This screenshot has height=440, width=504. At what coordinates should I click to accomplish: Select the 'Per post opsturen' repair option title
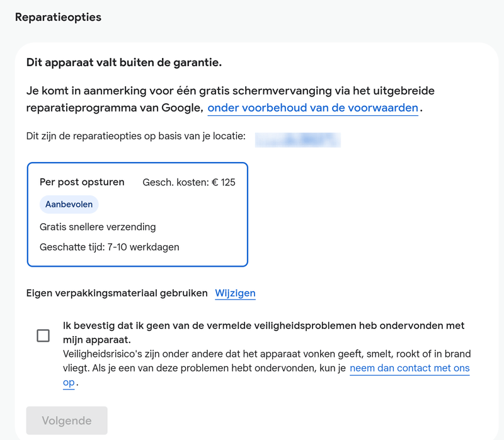tap(82, 182)
